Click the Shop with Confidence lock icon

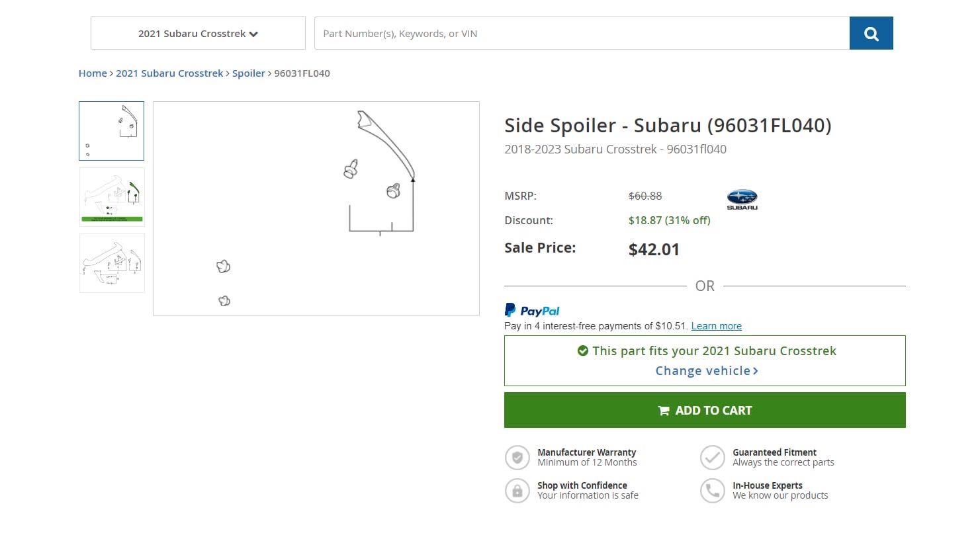(517, 491)
